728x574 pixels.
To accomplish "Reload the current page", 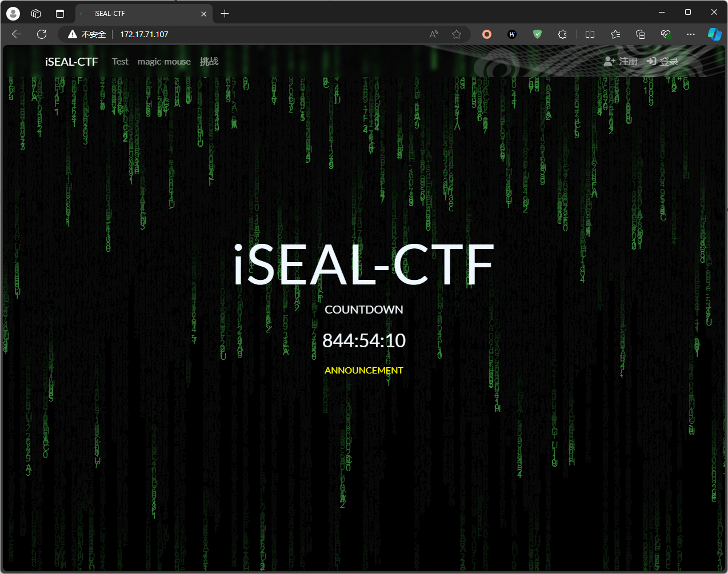I will tap(42, 34).
